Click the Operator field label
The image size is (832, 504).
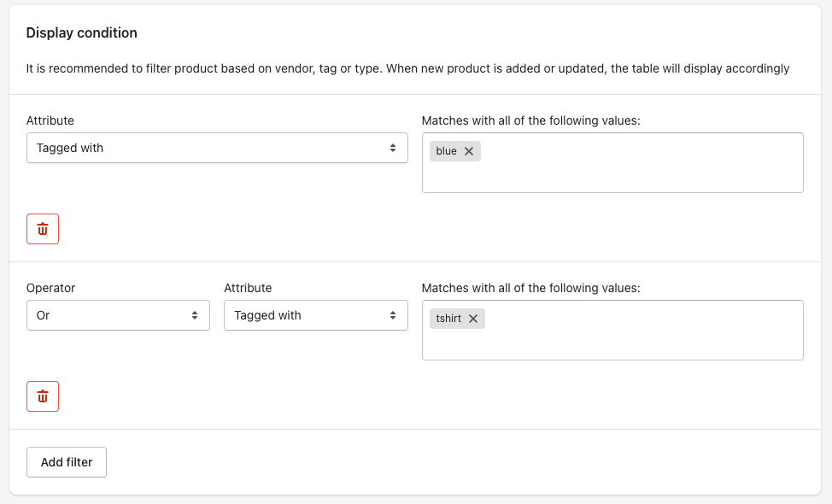(51, 288)
